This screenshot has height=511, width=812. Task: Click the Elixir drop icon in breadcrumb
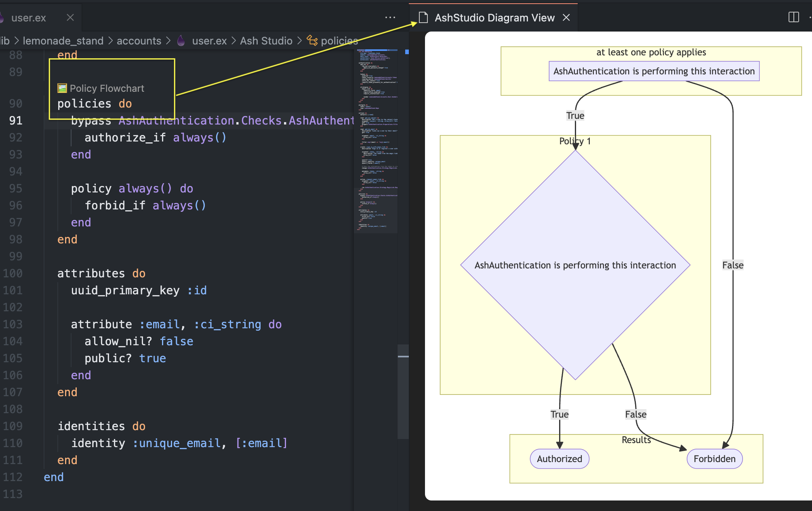[x=181, y=40]
